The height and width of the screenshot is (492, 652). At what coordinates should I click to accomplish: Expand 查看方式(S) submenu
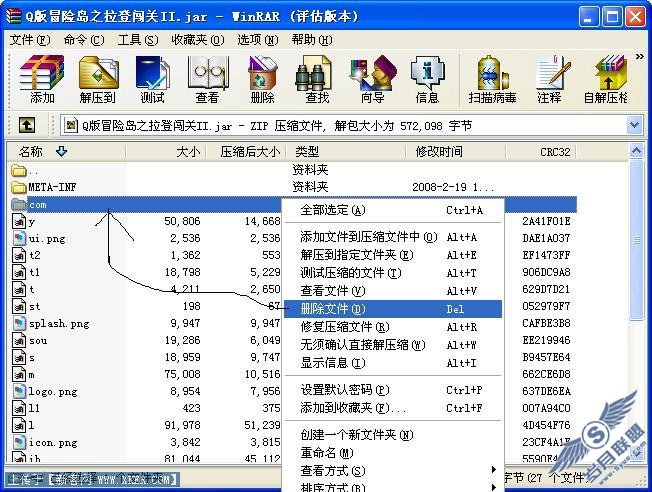[393, 471]
